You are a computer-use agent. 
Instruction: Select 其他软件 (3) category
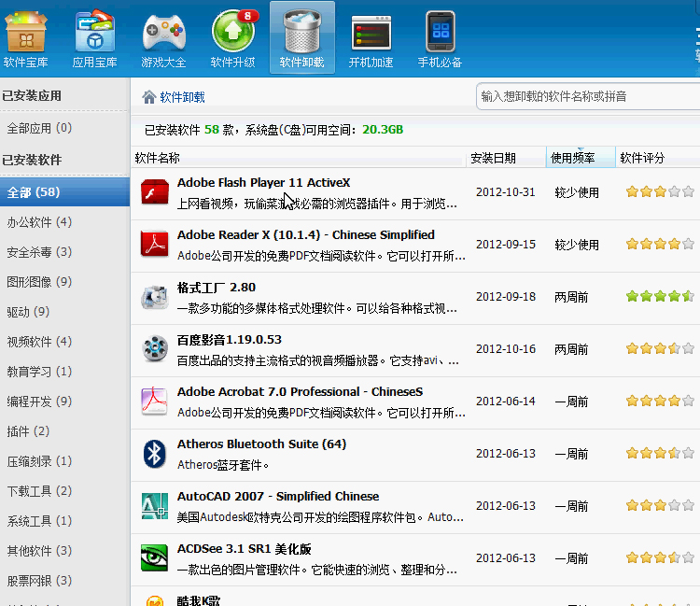pyautogui.click(x=39, y=551)
